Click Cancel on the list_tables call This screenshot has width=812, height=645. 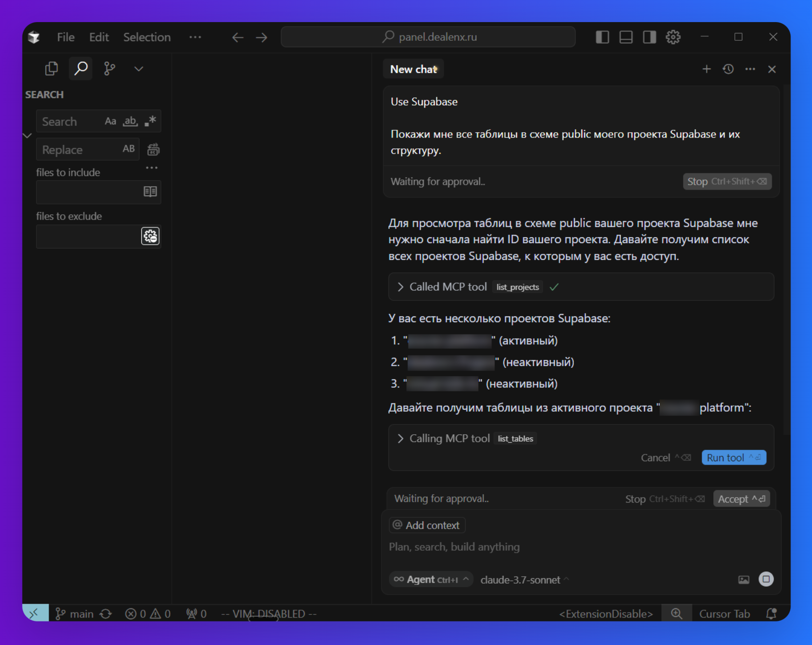click(x=665, y=457)
